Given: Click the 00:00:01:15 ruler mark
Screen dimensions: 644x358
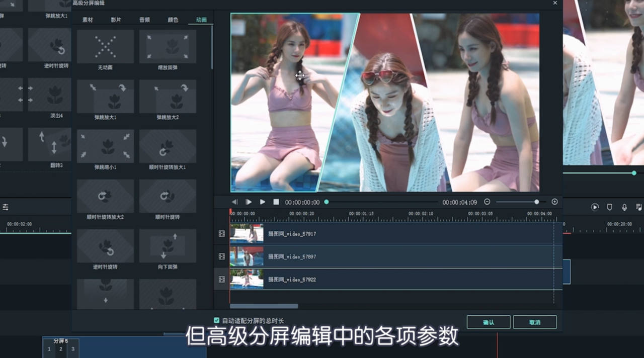Looking at the screenshot, I should pyautogui.click(x=361, y=214).
